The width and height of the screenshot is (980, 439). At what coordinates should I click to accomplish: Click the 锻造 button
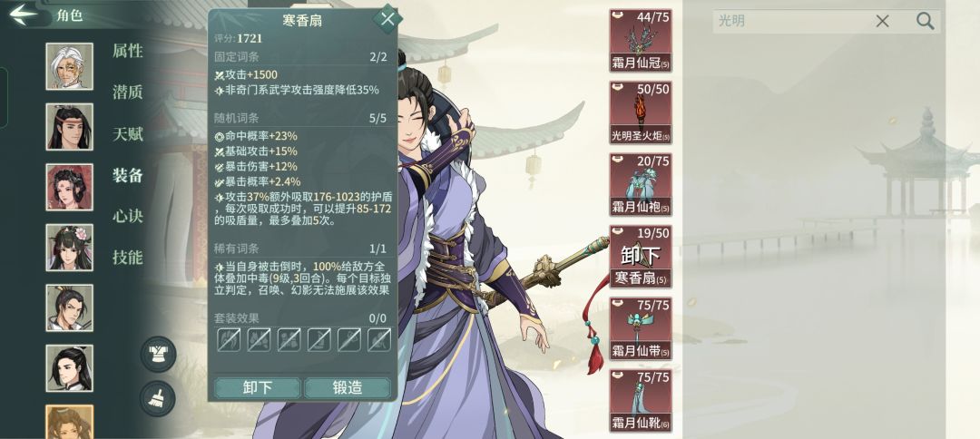click(348, 388)
